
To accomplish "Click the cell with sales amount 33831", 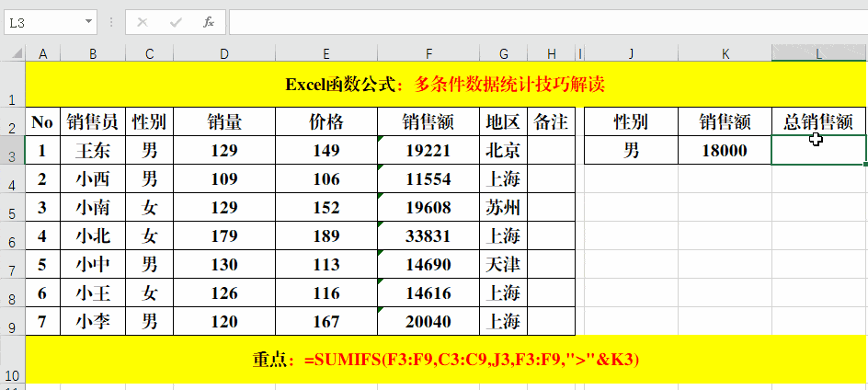I will coord(428,235).
